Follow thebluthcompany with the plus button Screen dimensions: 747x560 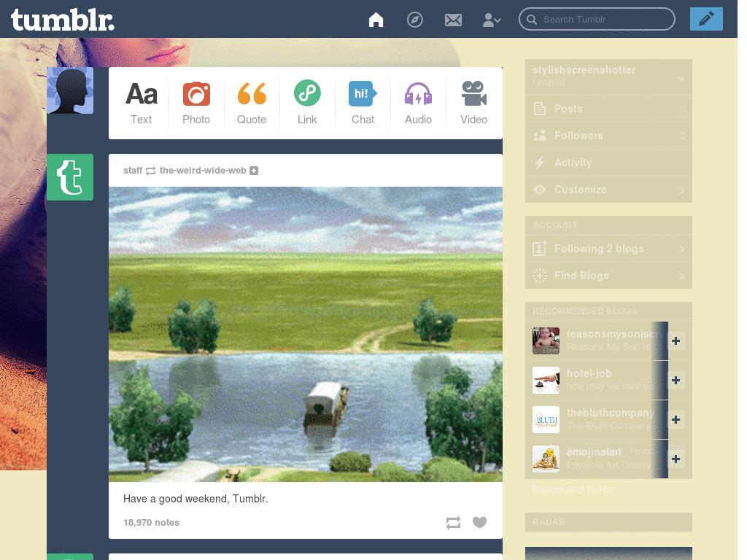[x=676, y=419]
